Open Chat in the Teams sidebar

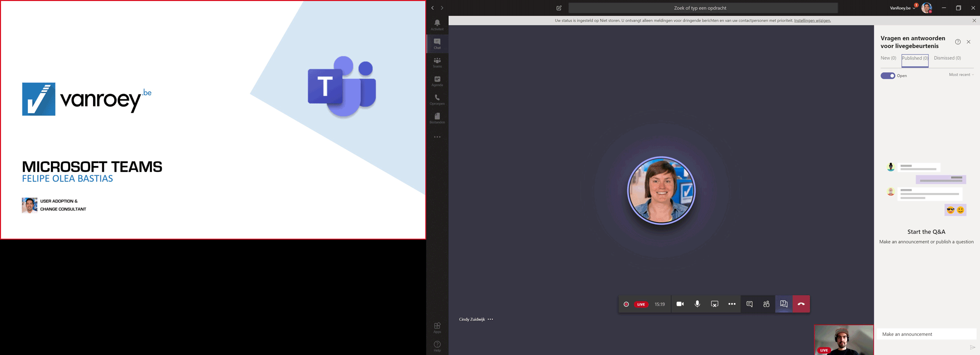437,44
